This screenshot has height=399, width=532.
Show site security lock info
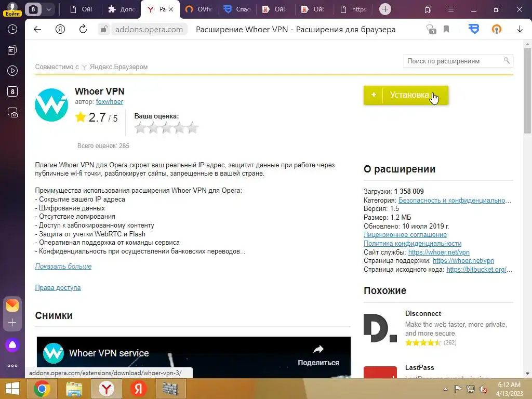pos(104,30)
